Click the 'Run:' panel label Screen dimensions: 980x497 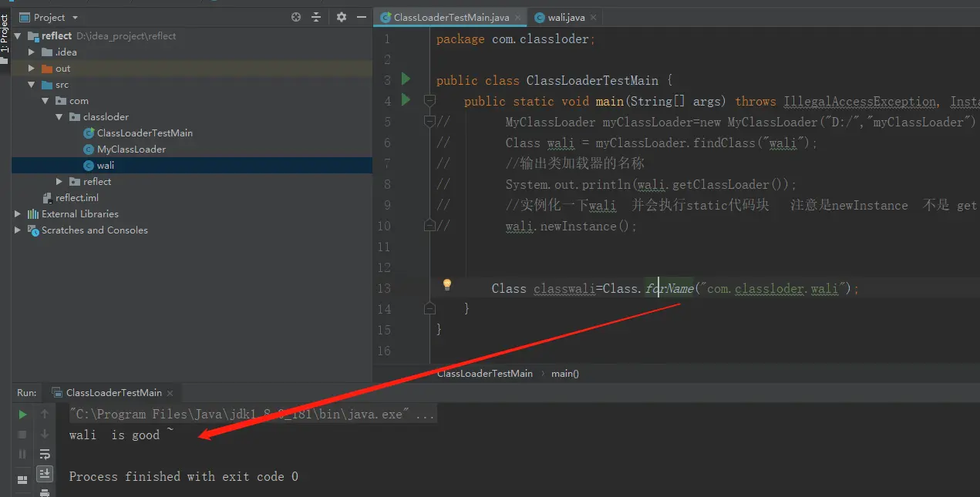click(x=27, y=392)
